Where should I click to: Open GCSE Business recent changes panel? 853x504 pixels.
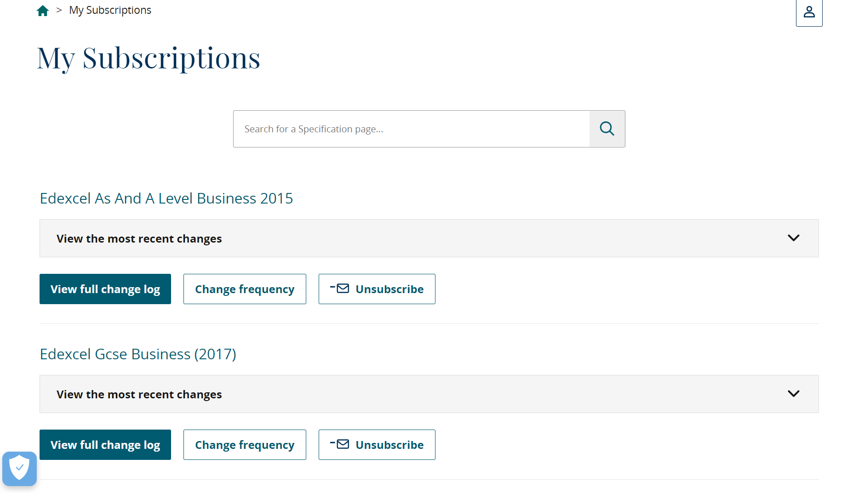tap(139, 394)
